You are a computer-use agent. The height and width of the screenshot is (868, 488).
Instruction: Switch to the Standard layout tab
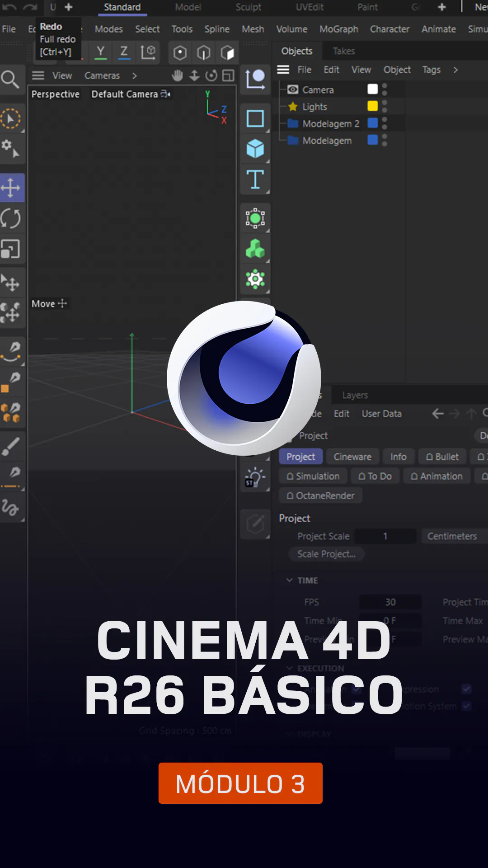(x=122, y=7)
